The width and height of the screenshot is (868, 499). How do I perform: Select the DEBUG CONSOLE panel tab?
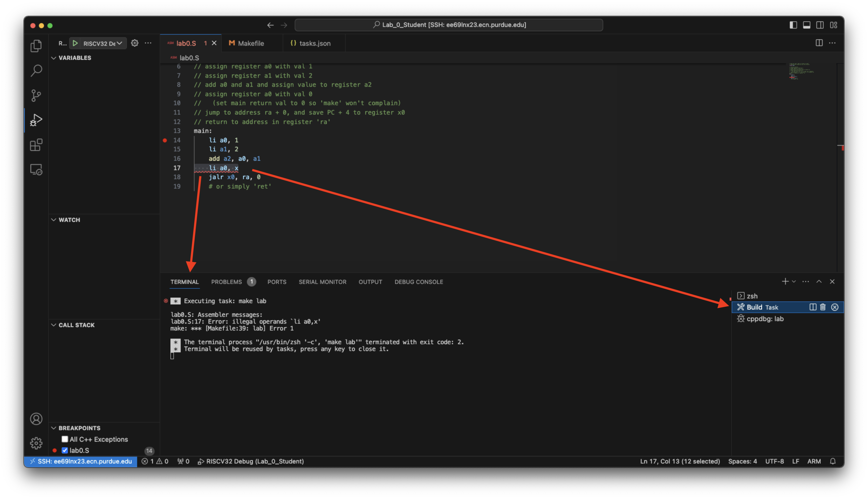[419, 282]
